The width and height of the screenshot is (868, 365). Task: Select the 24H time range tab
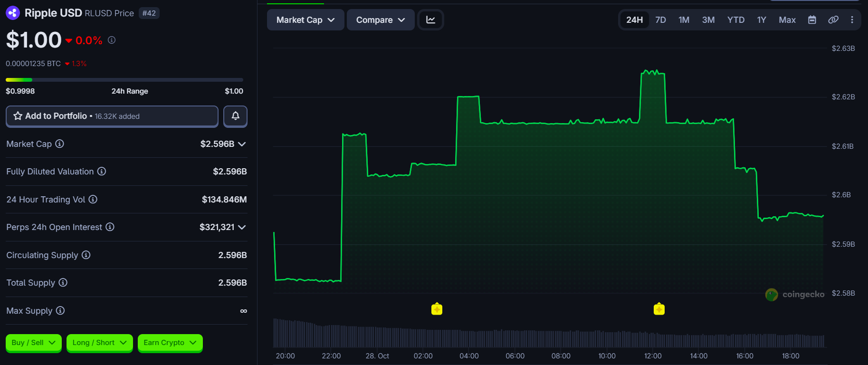coord(634,20)
